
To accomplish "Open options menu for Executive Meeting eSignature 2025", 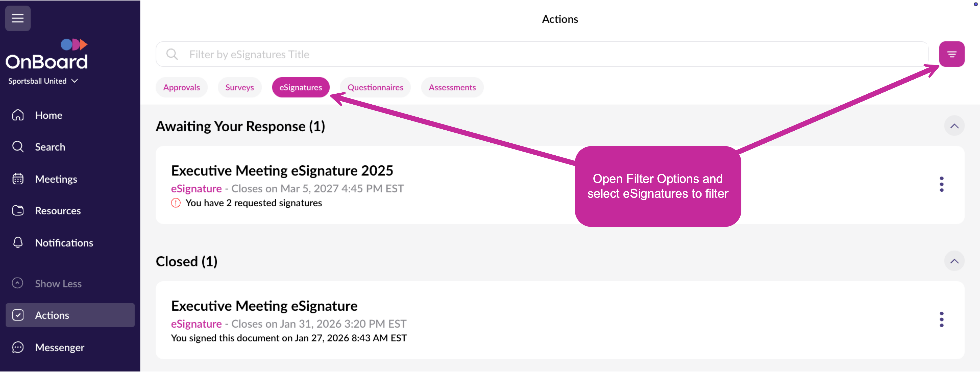I will pos(941,184).
